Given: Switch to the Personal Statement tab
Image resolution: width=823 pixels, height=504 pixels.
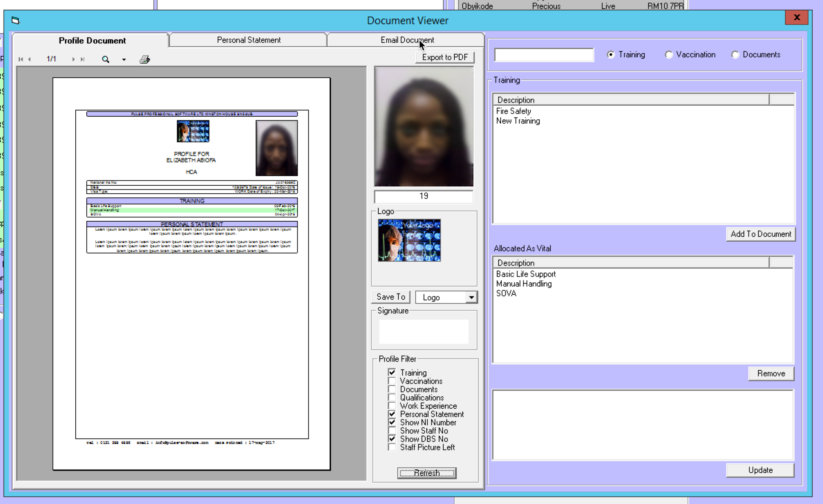Looking at the screenshot, I should coord(248,40).
